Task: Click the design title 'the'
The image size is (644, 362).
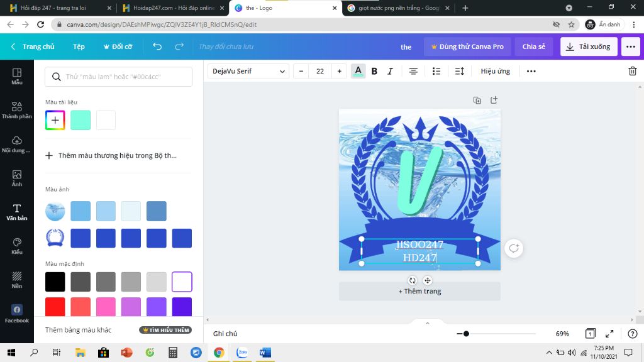Action: pyautogui.click(x=406, y=47)
